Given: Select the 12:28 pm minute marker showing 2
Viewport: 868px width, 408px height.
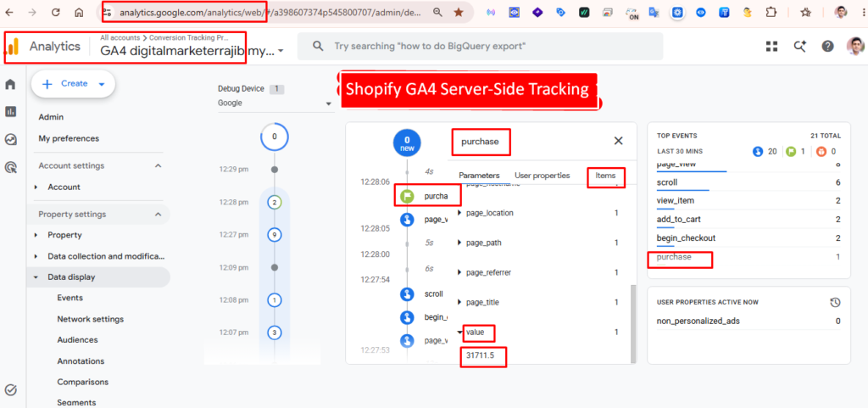Looking at the screenshot, I should tap(275, 202).
